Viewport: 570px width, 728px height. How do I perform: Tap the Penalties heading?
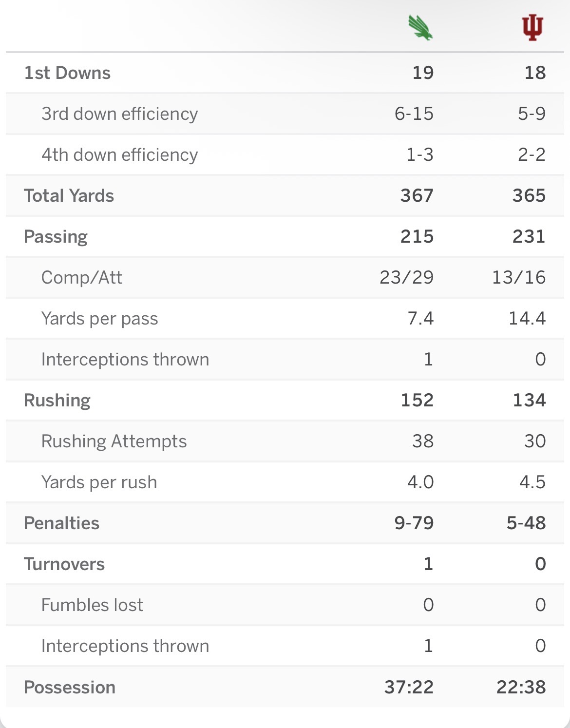pyautogui.click(x=61, y=523)
